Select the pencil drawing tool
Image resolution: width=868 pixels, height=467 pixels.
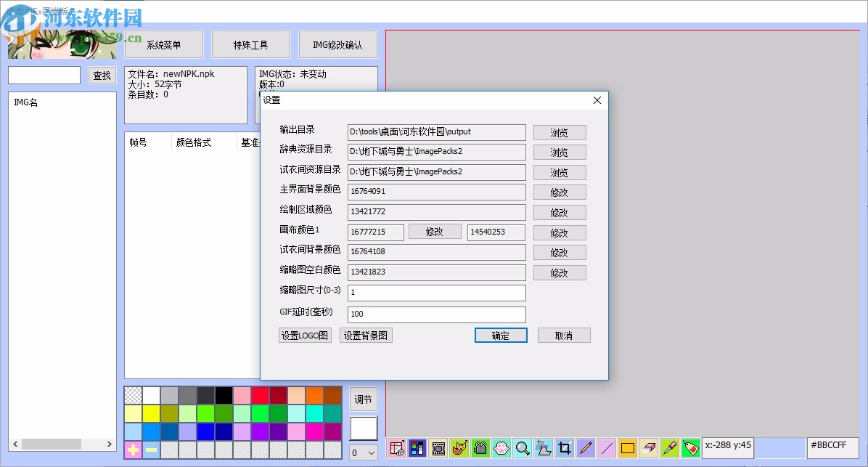pos(585,448)
